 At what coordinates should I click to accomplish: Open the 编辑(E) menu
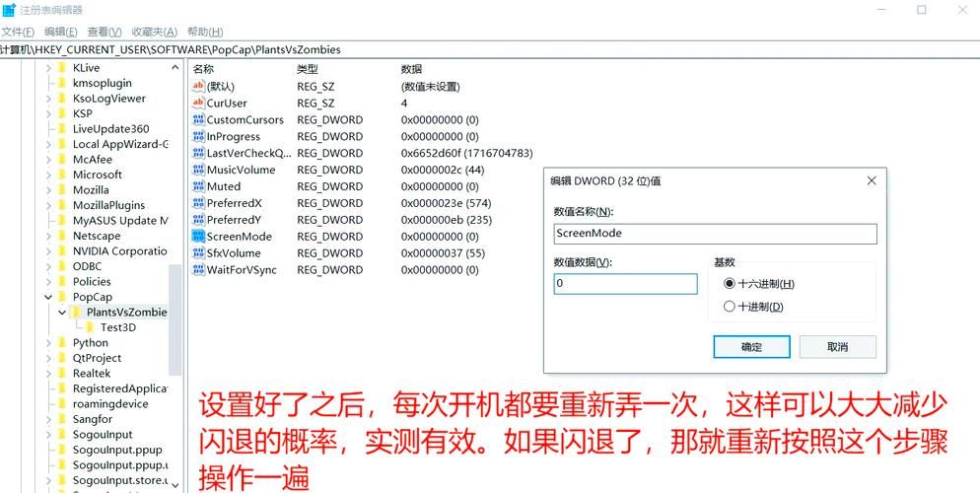tap(60, 32)
